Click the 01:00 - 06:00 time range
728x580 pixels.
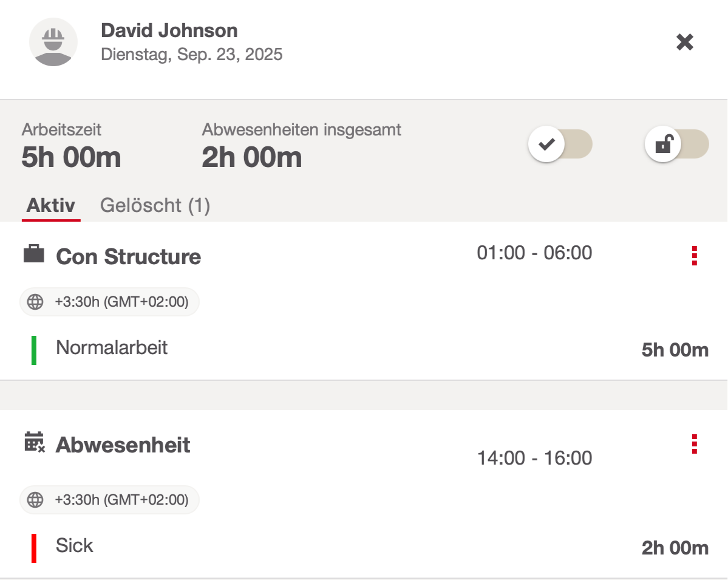[x=534, y=253]
